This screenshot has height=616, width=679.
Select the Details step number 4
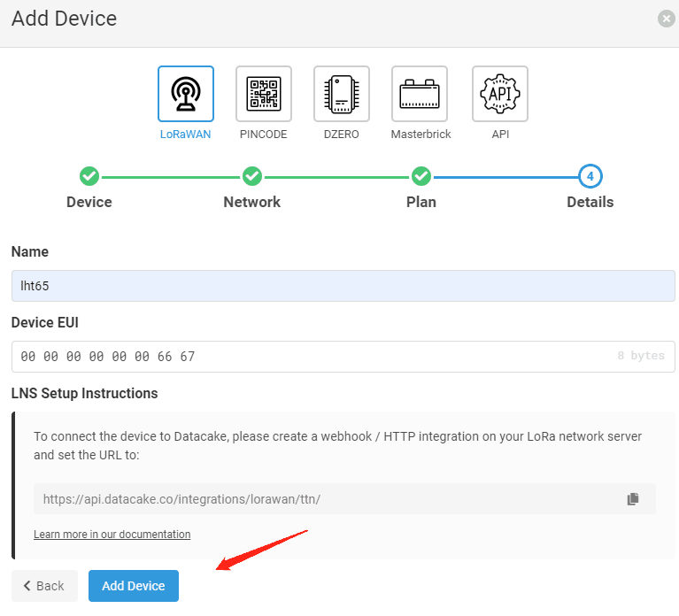tap(590, 176)
